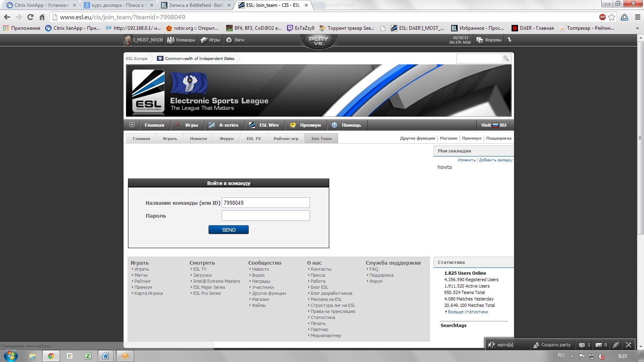
Task: Open the chat bubble messages icon
Action: pyautogui.click(x=582, y=345)
